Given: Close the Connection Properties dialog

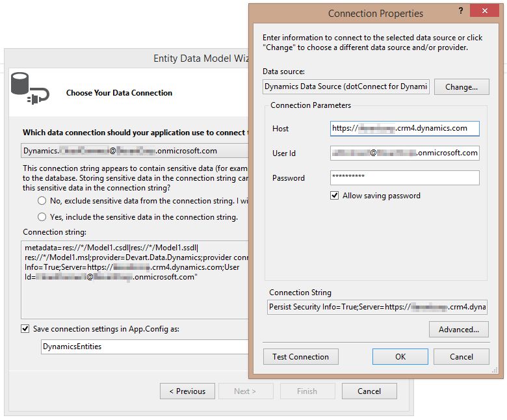Looking at the screenshot, I should click(486, 12).
